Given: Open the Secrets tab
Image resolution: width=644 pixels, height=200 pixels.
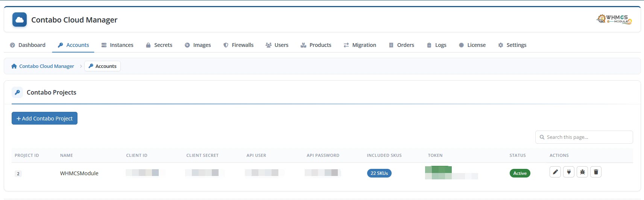Looking at the screenshot, I should click(159, 45).
